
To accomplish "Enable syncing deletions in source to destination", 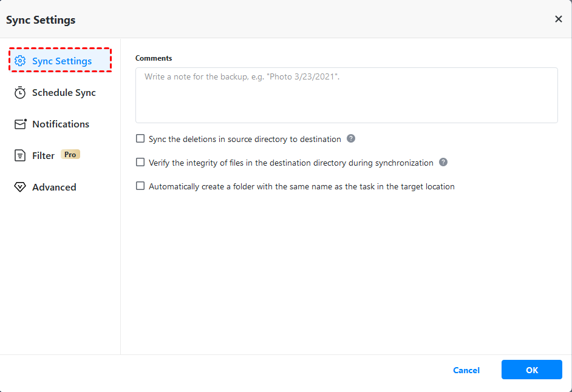I will click(x=140, y=139).
